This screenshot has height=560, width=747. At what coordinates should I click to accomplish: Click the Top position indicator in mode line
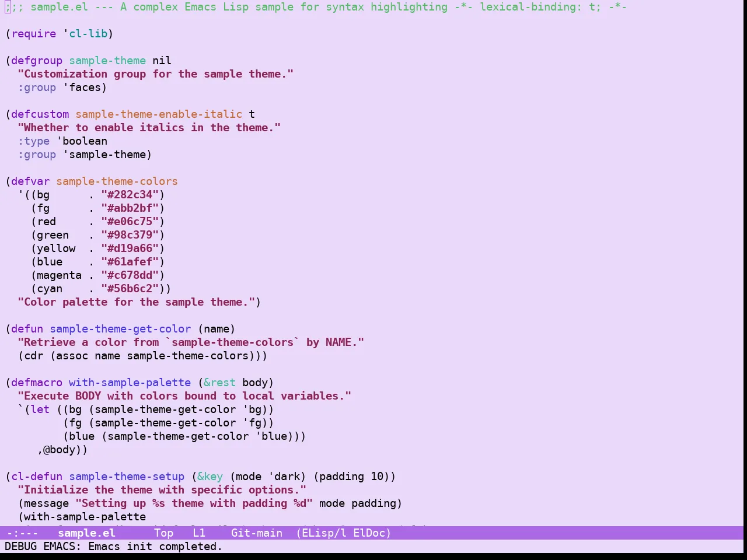[x=163, y=533]
